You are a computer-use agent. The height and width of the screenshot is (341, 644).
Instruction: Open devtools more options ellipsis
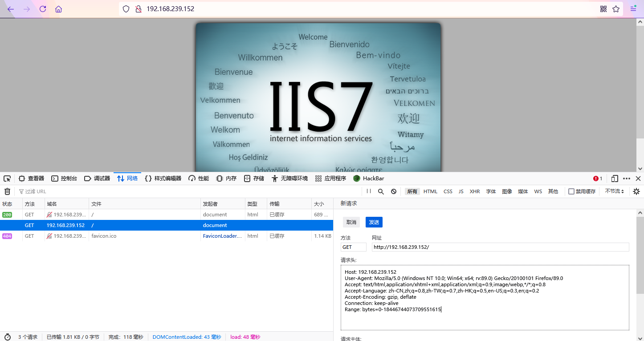[x=627, y=179]
